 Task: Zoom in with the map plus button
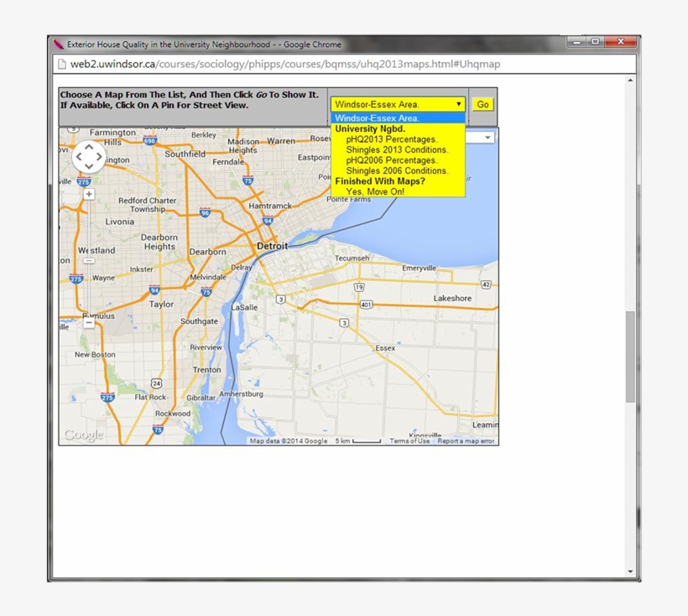[89, 194]
